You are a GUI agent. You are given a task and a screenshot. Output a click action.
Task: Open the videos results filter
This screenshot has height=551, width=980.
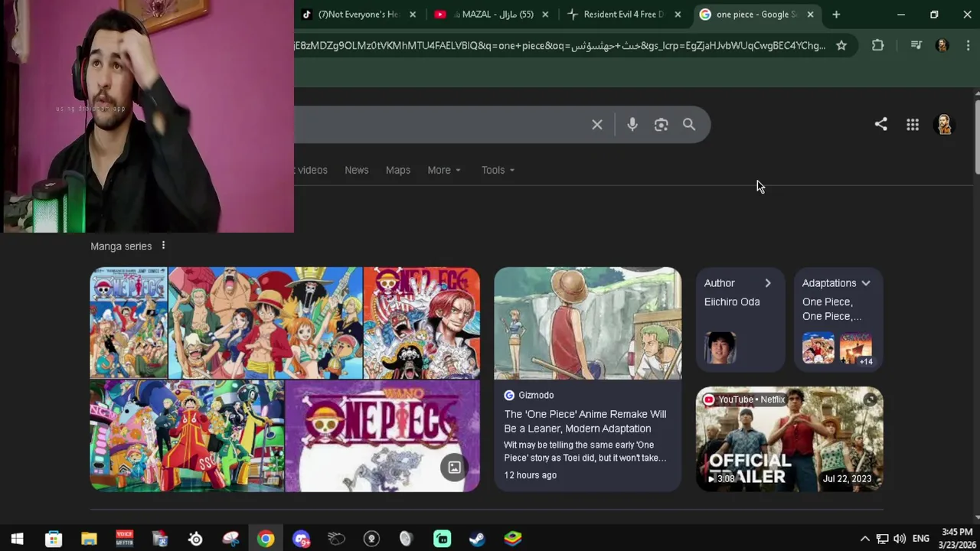(312, 170)
